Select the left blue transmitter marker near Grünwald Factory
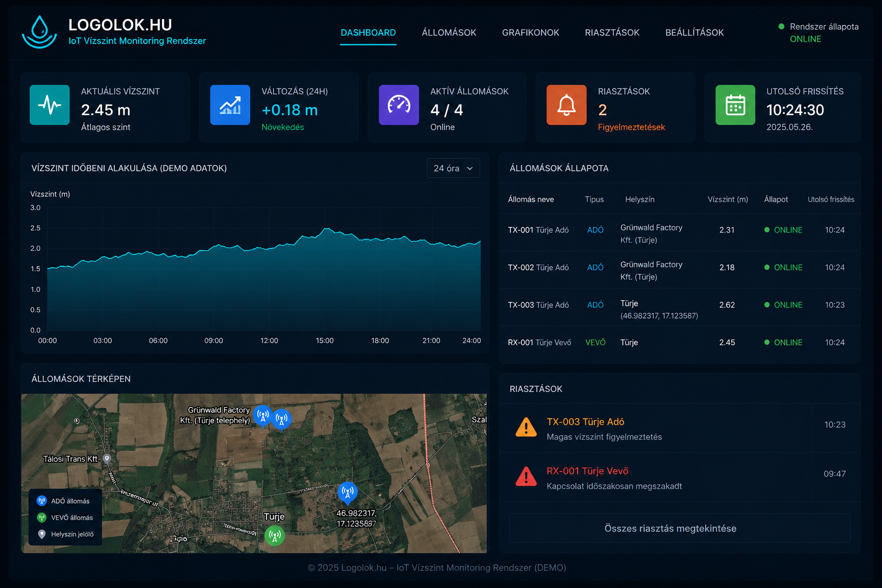This screenshot has height=588, width=882. (x=263, y=416)
